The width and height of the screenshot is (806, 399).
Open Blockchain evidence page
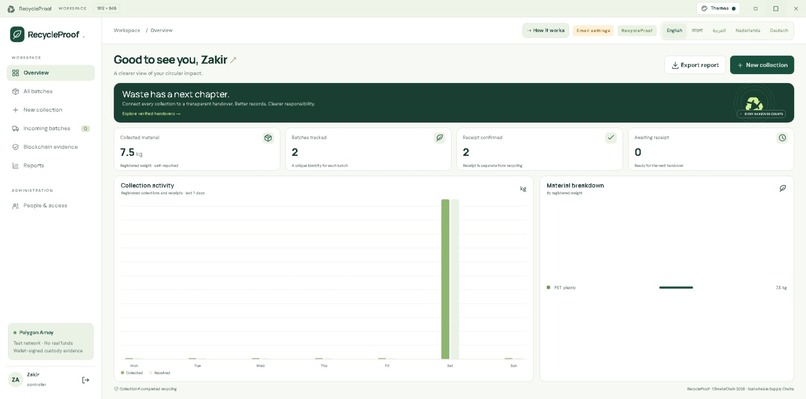click(50, 147)
